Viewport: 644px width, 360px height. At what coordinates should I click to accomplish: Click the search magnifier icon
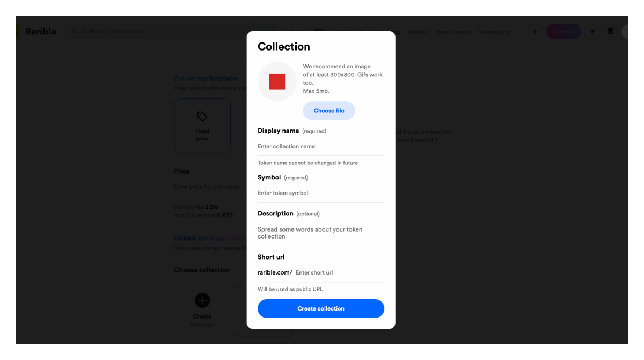(x=75, y=32)
